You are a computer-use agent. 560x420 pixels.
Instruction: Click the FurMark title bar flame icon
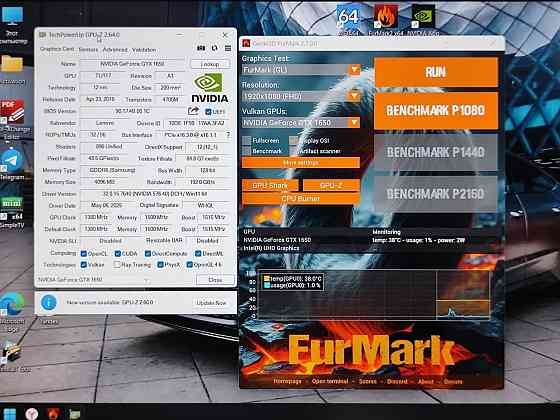(246, 43)
